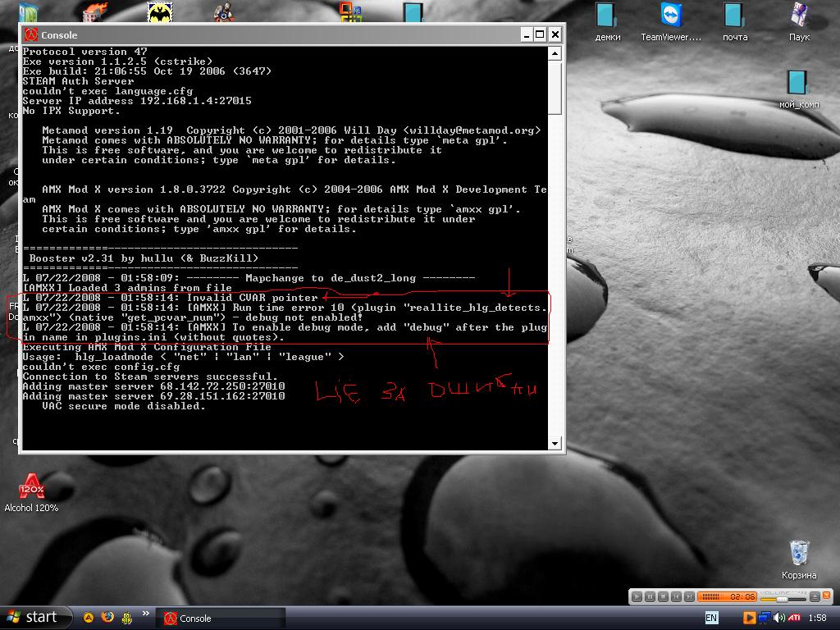
Task: Click the Start button
Action: point(35,618)
